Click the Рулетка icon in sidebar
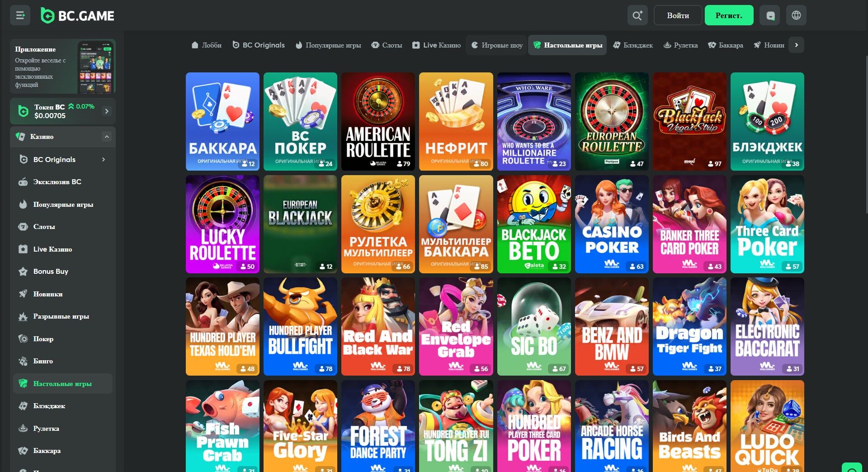This screenshot has width=868, height=472. pos(23,428)
